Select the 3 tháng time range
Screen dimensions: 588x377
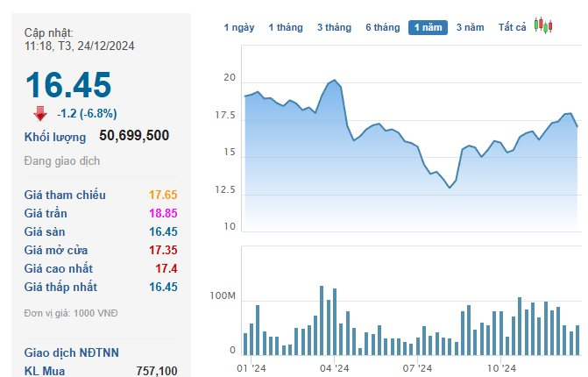coord(334,27)
